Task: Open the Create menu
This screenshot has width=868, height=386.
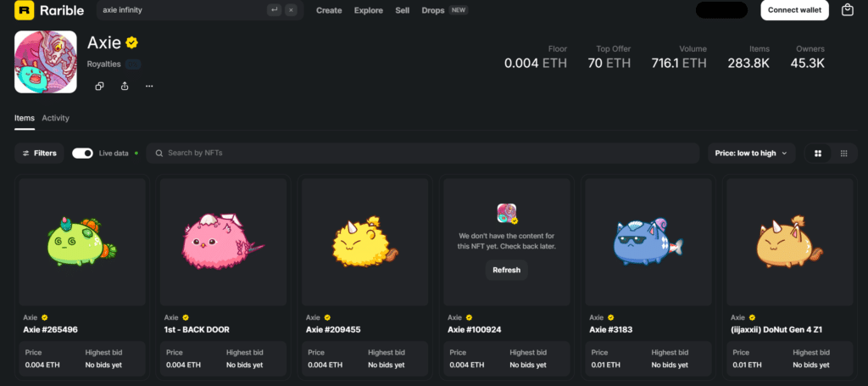Action: [x=329, y=10]
